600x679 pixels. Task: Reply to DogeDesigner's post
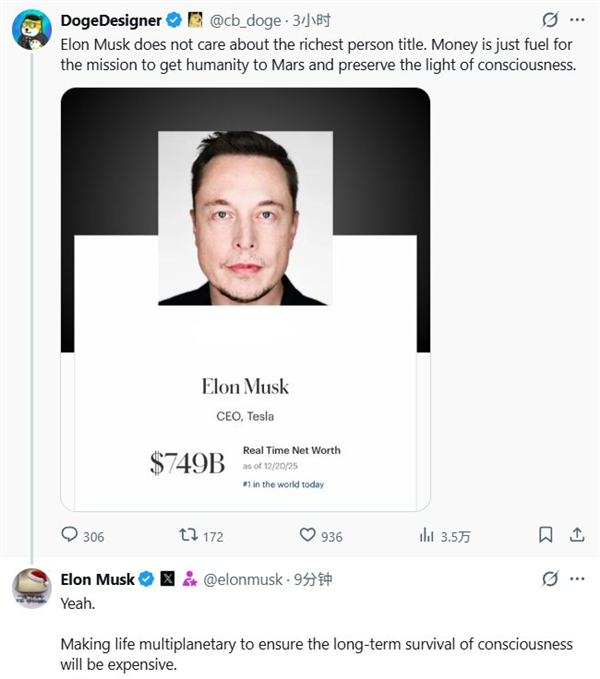pos(70,536)
